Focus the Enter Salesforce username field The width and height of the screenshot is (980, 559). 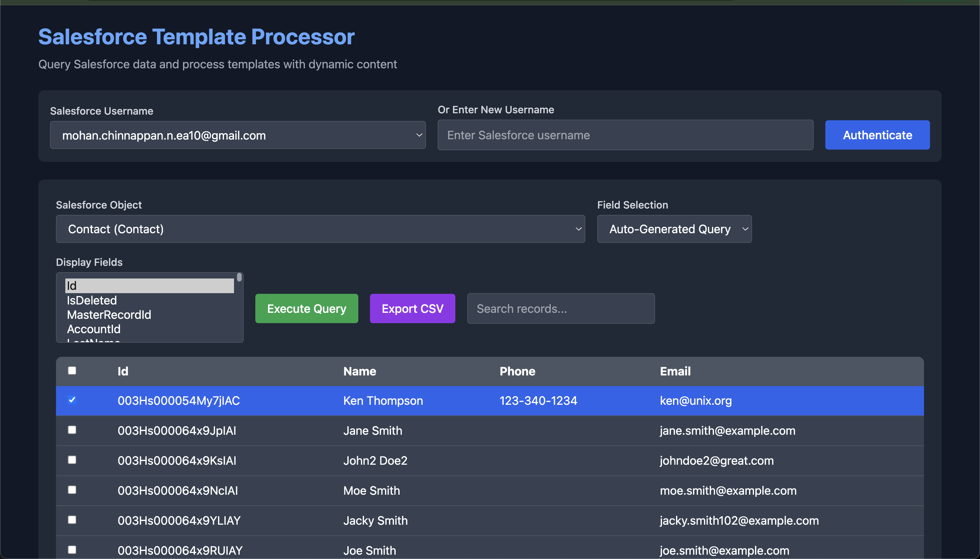625,135
